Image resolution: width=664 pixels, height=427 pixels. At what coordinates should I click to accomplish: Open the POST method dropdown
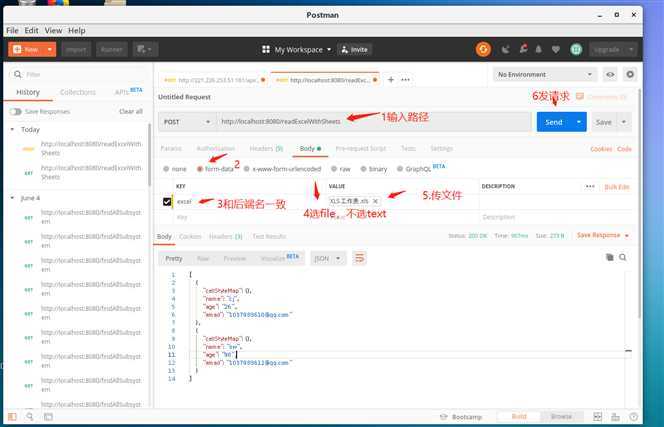point(187,122)
